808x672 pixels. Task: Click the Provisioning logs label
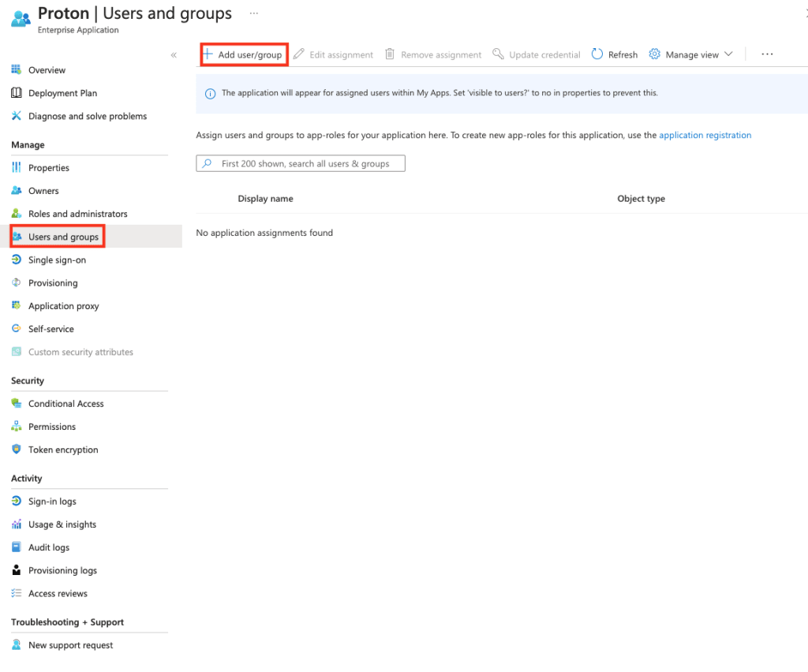pos(62,570)
